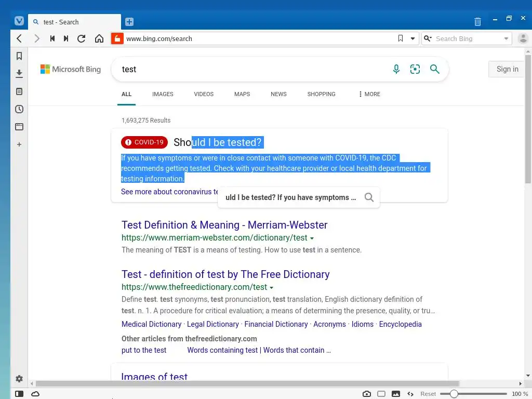Viewport: 532px width, 399px height.
Task: Go back to previous page
Action: 19,38
